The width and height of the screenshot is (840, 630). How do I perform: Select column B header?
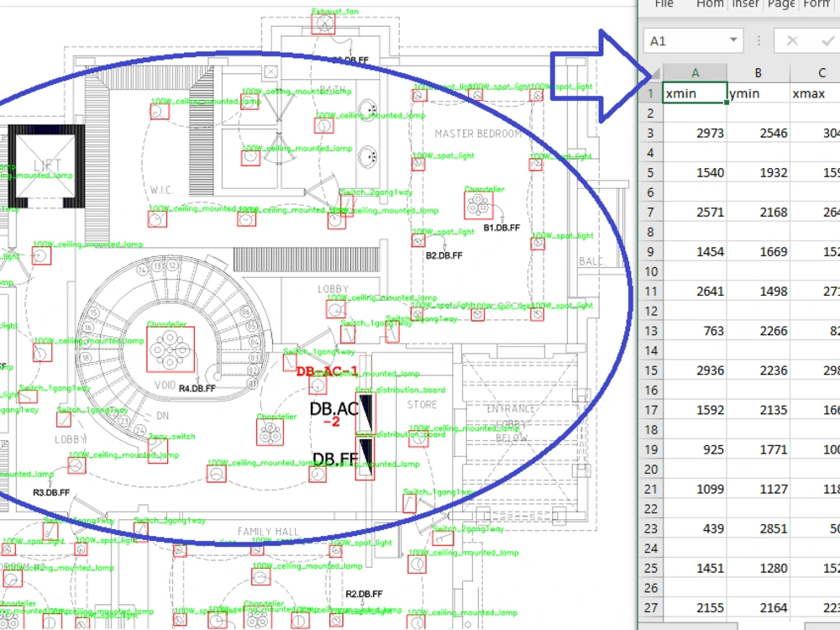[x=758, y=73]
